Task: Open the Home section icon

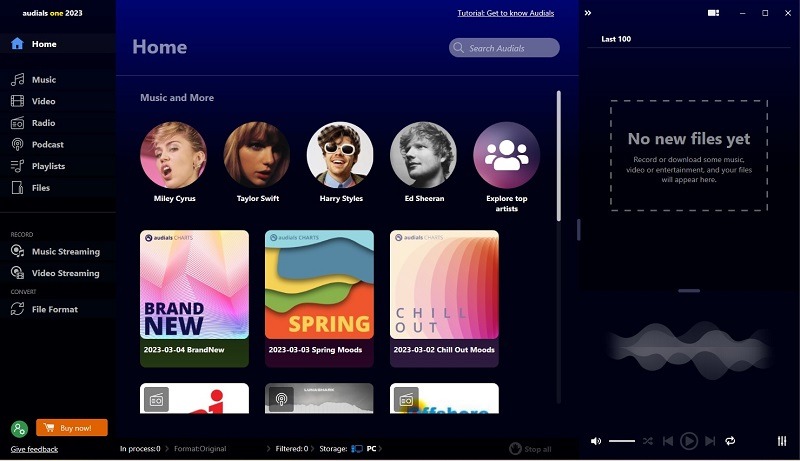Action: (x=17, y=44)
